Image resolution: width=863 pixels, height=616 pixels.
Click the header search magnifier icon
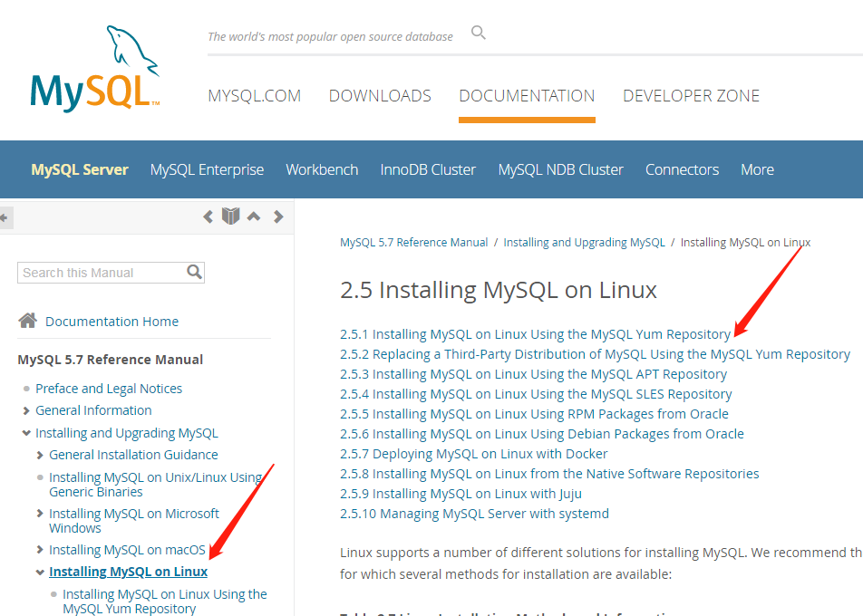pos(479,33)
